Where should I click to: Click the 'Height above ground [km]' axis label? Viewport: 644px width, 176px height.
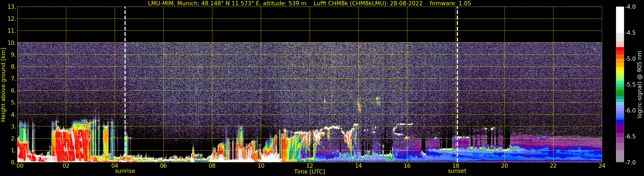3,85
